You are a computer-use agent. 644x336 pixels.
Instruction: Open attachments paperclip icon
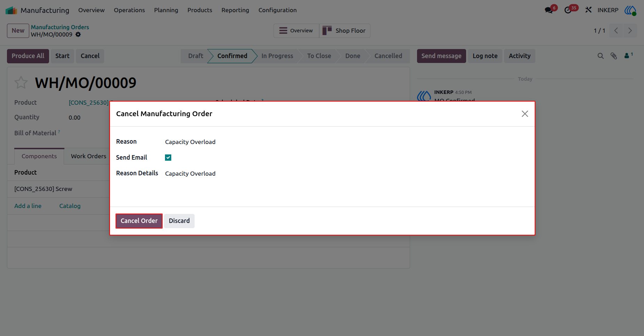614,56
